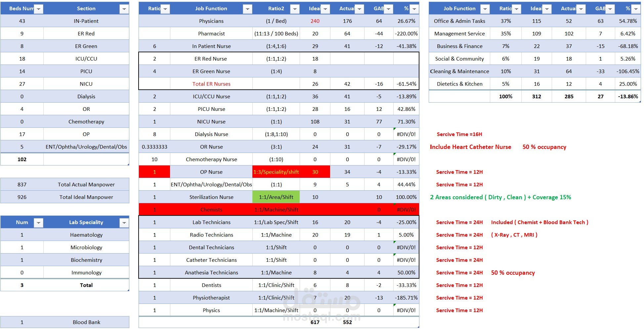644x330 pixels.
Task: Select the PICU section cell
Action: click(x=86, y=71)
